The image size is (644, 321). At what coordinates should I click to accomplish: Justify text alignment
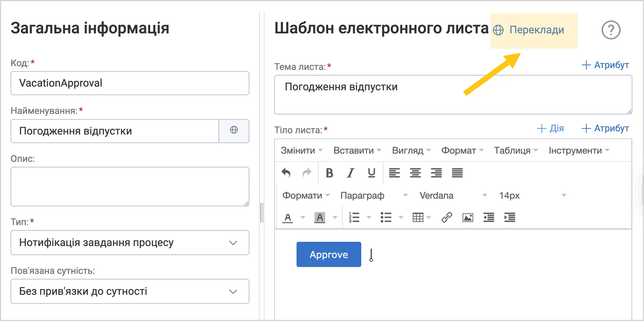tap(457, 173)
